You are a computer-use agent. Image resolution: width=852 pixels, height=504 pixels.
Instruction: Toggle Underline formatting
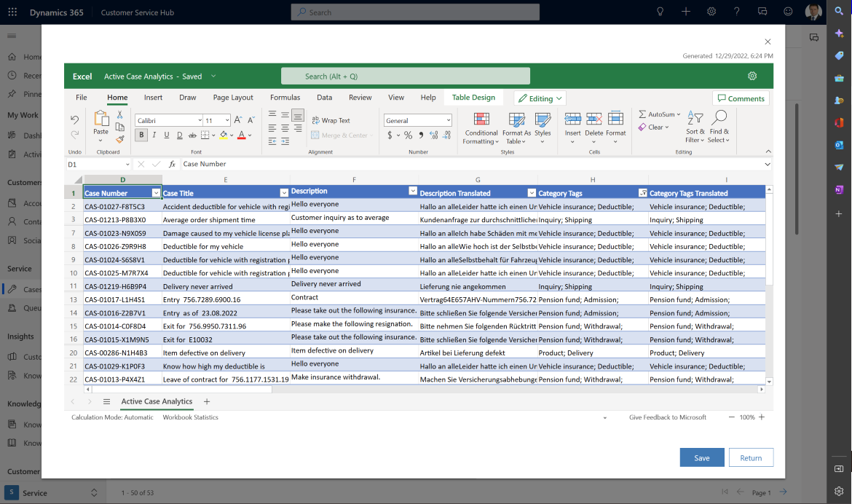(167, 135)
